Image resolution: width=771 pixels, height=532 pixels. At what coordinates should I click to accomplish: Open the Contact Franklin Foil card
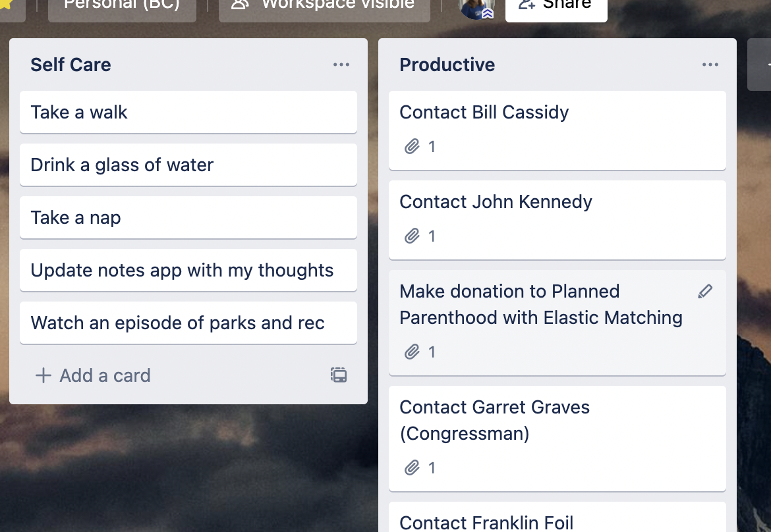(557, 518)
